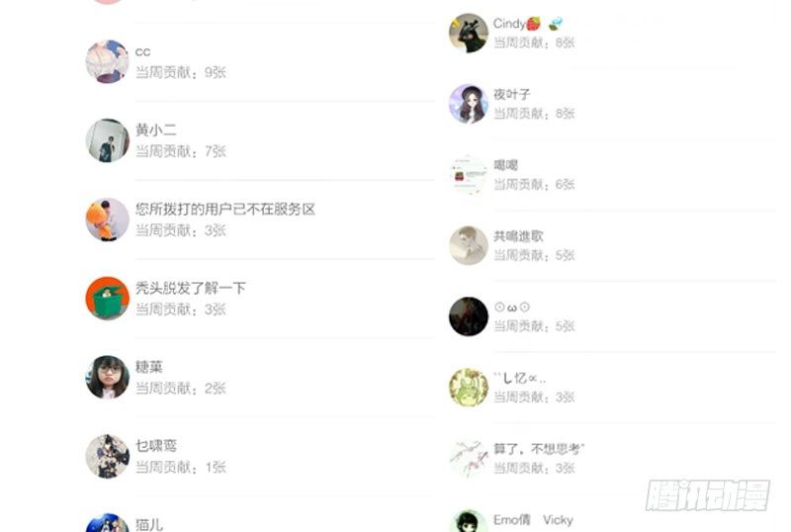Open user 算了，不想思考
Image resolution: width=791 pixels, height=532 pixels.
coord(539,449)
